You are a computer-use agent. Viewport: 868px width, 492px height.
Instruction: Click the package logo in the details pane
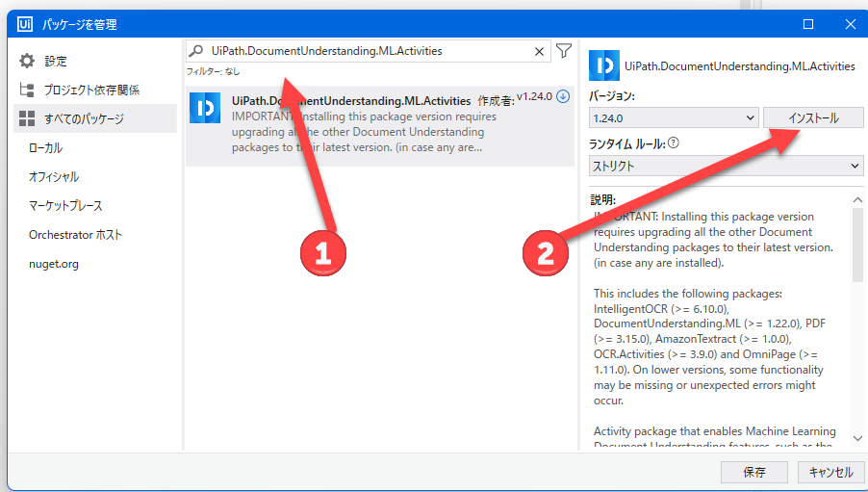604,65
